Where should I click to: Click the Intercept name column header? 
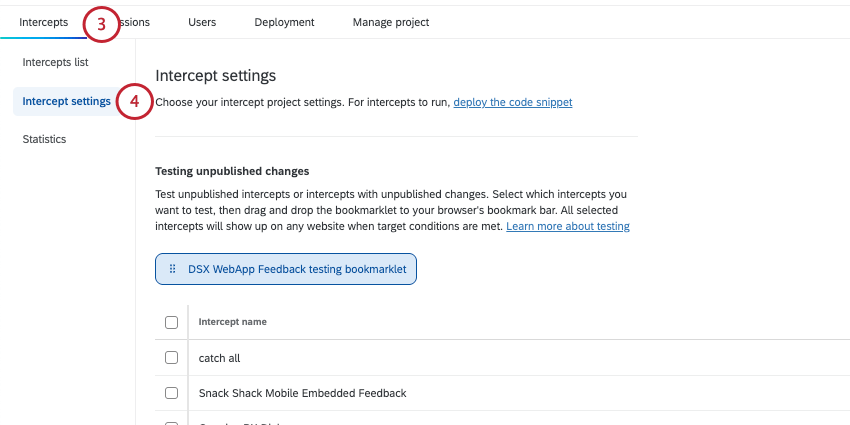click(x=232, y=322)
